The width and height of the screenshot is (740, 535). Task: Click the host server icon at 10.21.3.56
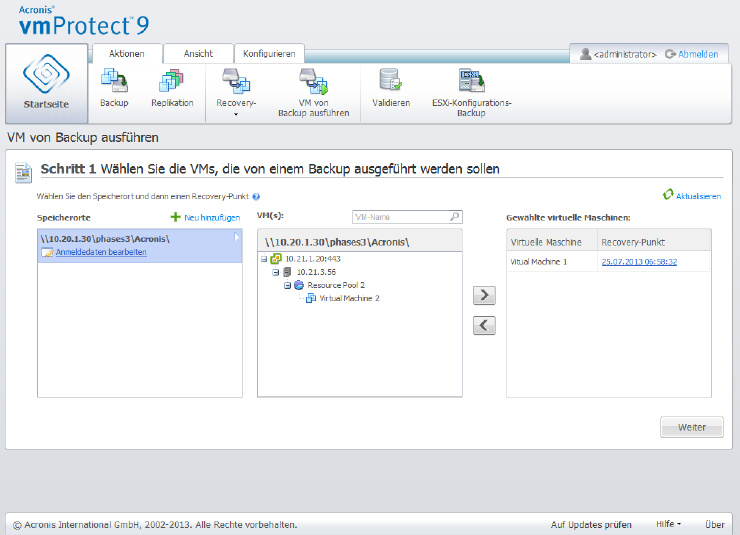[287, 272]
